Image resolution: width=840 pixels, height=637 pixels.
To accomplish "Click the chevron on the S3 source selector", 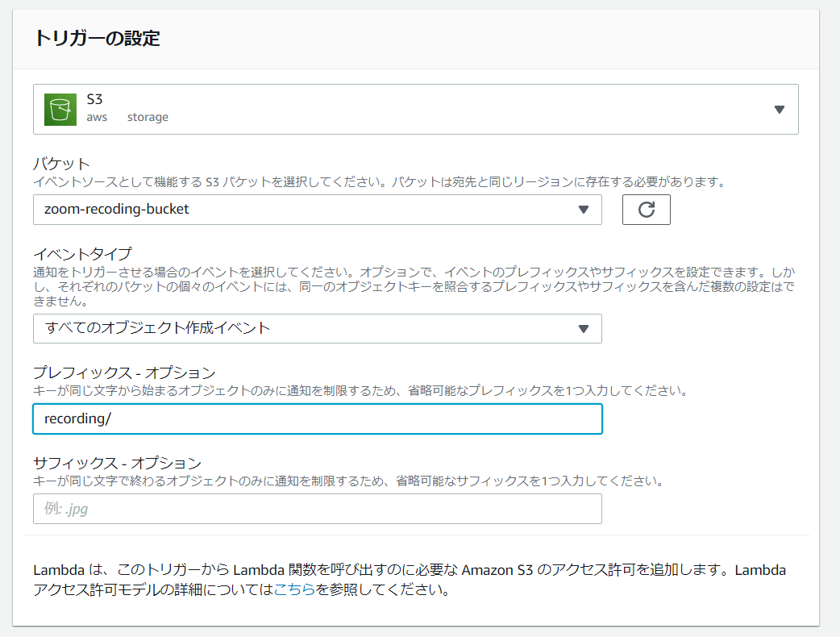I will 779,108.
